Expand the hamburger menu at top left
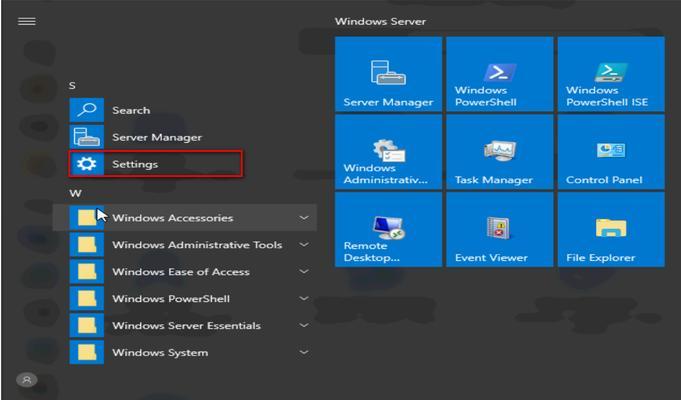 pos(26,21)
